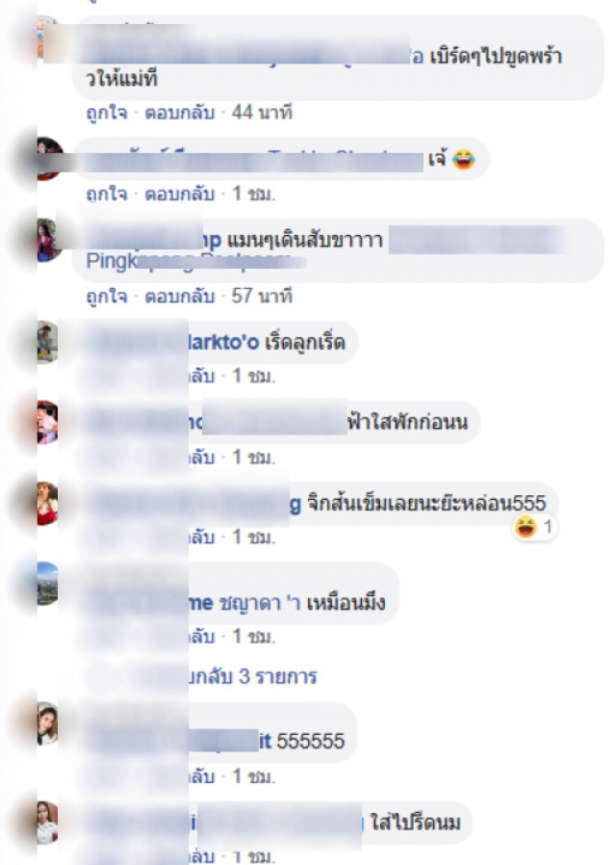Click the 44 นาที timestamp
The height and width of the screenshot is (865, 616).
[x=262, y=113]
